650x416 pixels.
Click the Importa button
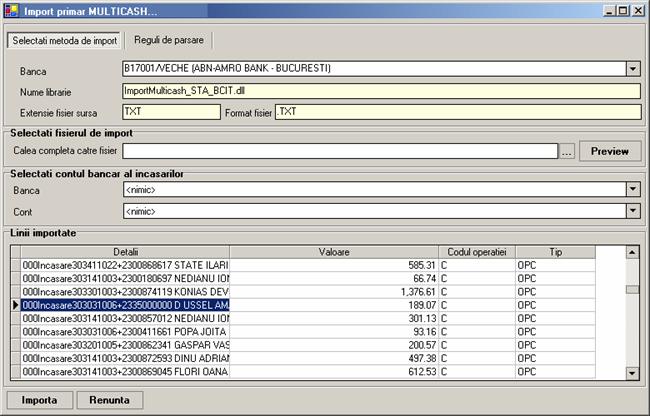pos(39,399)
